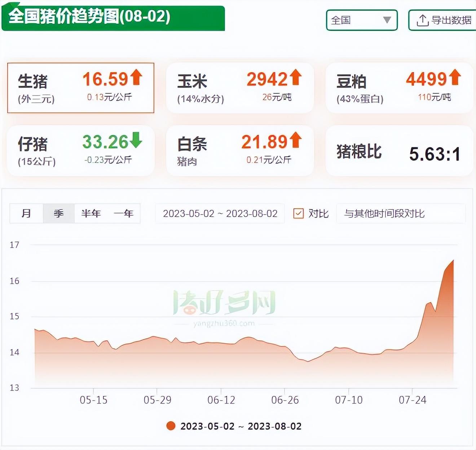The height and width of the screenshot is (450, 476).
Task: Select the 生猪 (外三元) price card
Action: (81, 88)
